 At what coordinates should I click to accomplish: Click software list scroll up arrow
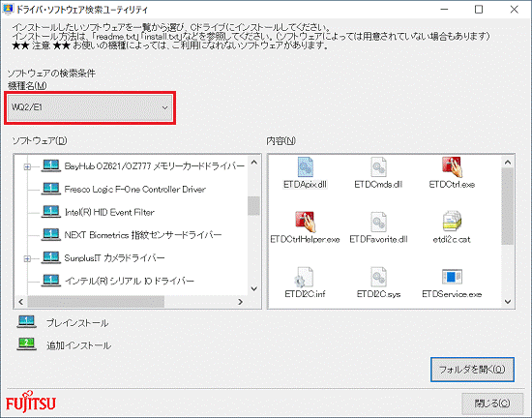pyautogui.click(x=253, y=163)
